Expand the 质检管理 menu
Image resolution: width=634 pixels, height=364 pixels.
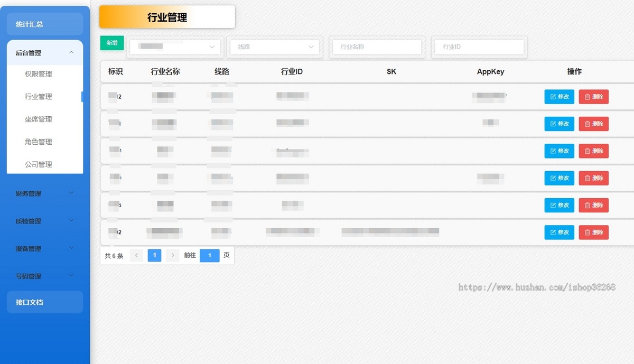[x=45, y=221]
